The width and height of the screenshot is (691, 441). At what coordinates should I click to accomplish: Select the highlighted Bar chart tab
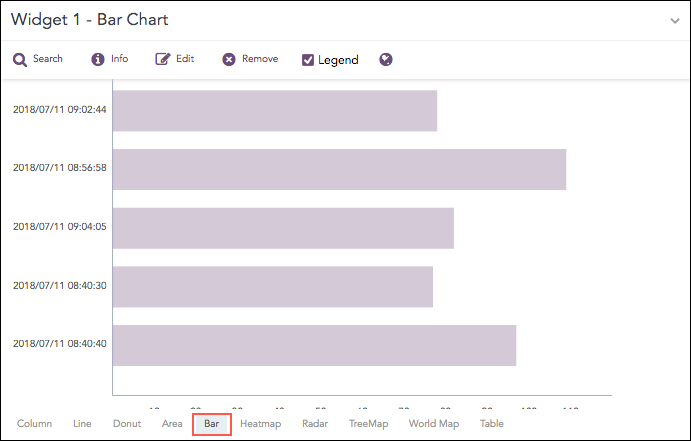[211, 424]
